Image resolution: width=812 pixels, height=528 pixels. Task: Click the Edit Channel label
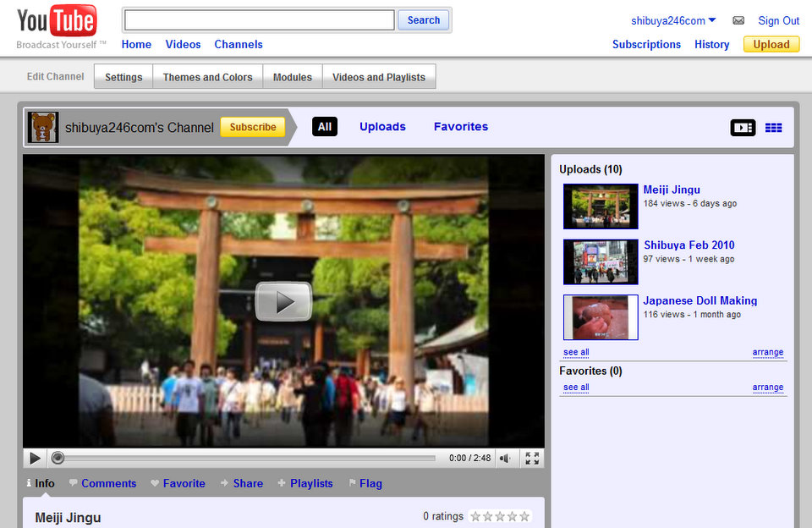[x=56, y=77]
